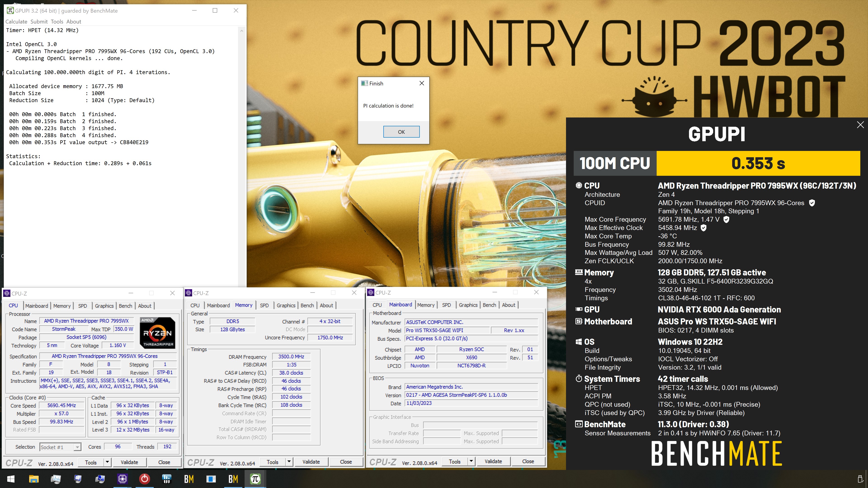Click the Memory module icon in BenchMate panel
The image size is (868, 488).
(579, 272)
